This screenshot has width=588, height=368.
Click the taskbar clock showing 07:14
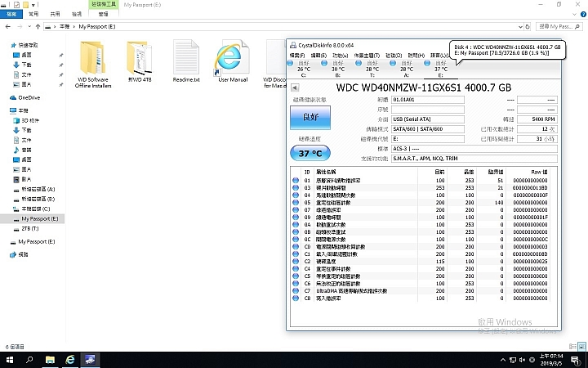551,360
